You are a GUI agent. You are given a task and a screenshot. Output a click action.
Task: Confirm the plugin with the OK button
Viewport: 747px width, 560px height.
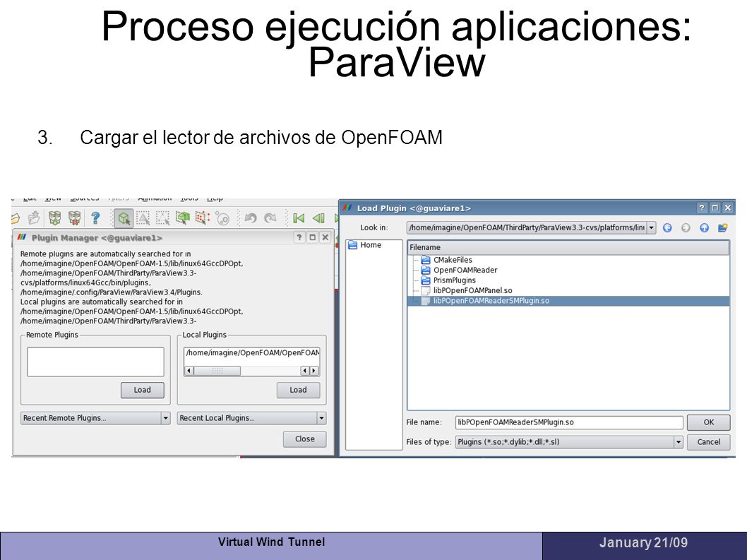(x=708, y=422)
